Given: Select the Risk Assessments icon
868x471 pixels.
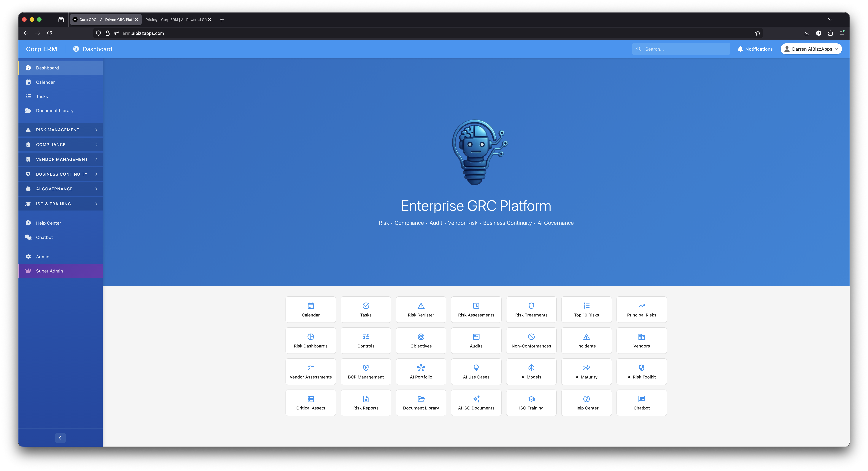Looking at the screenshot, I should pyautogui.click(x=476, y=309).
